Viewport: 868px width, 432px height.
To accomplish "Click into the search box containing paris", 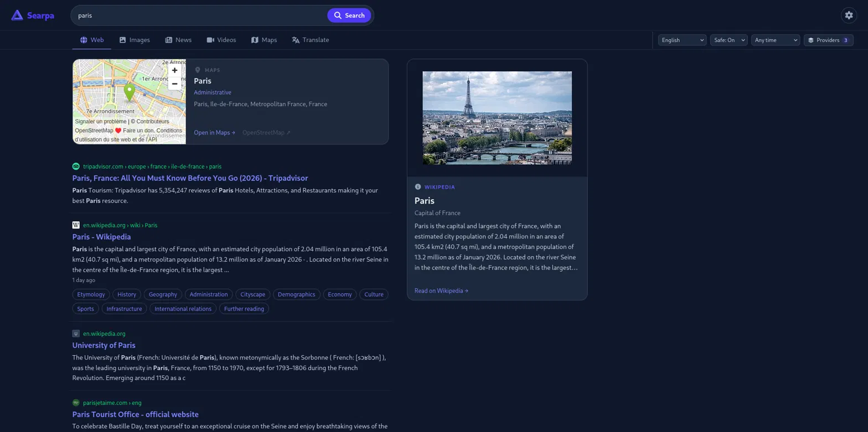I will coord(199,15).
